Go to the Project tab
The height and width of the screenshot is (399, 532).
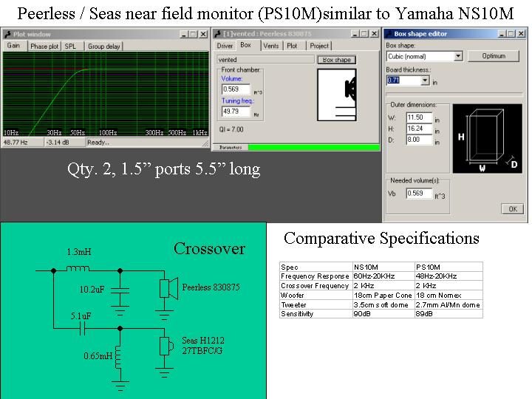click(319, 46)
